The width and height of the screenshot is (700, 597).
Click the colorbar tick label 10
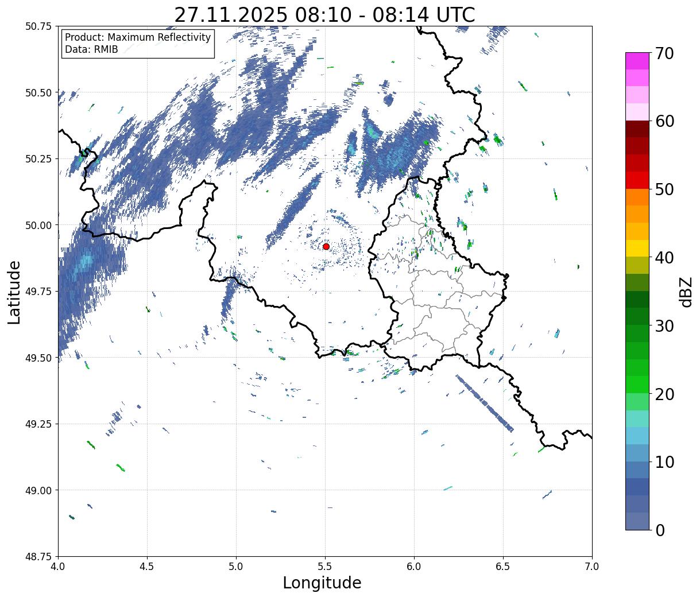click(x=664, y=462)
